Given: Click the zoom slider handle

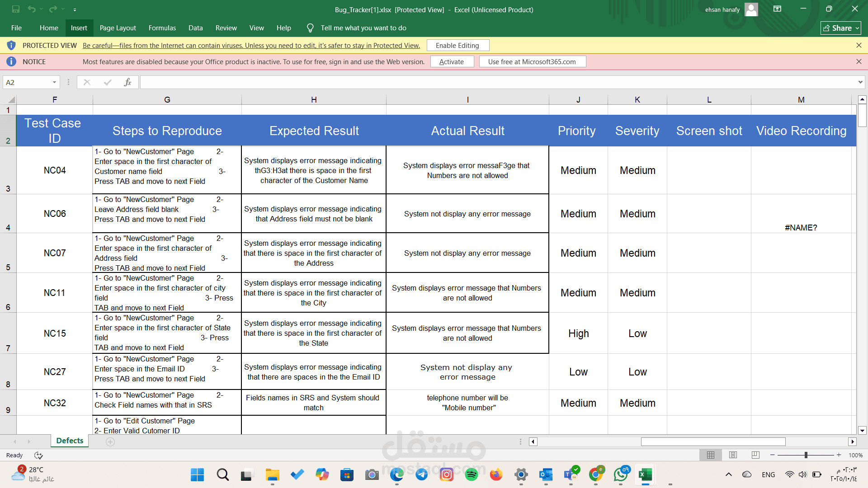Looking at the screenshot, I should 806,455.
